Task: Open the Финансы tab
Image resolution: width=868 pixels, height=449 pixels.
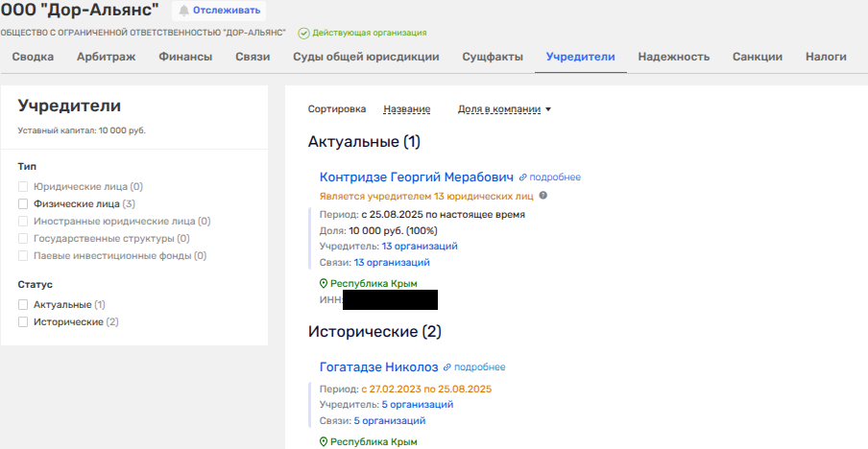Action: pos(185,57)
